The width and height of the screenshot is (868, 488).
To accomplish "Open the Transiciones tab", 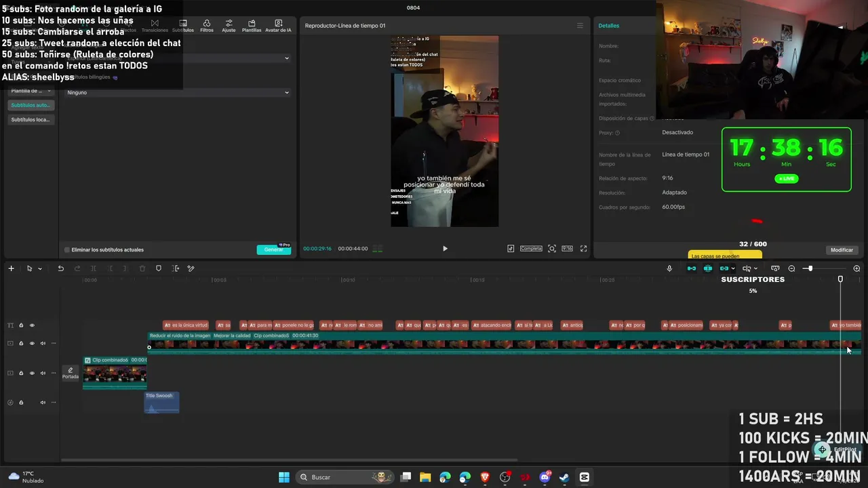I will [155, 26].
